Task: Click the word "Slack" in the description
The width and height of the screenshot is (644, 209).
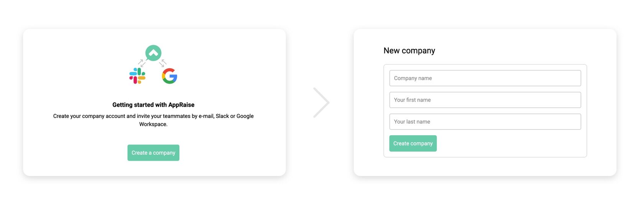Action: coord(222,116)
